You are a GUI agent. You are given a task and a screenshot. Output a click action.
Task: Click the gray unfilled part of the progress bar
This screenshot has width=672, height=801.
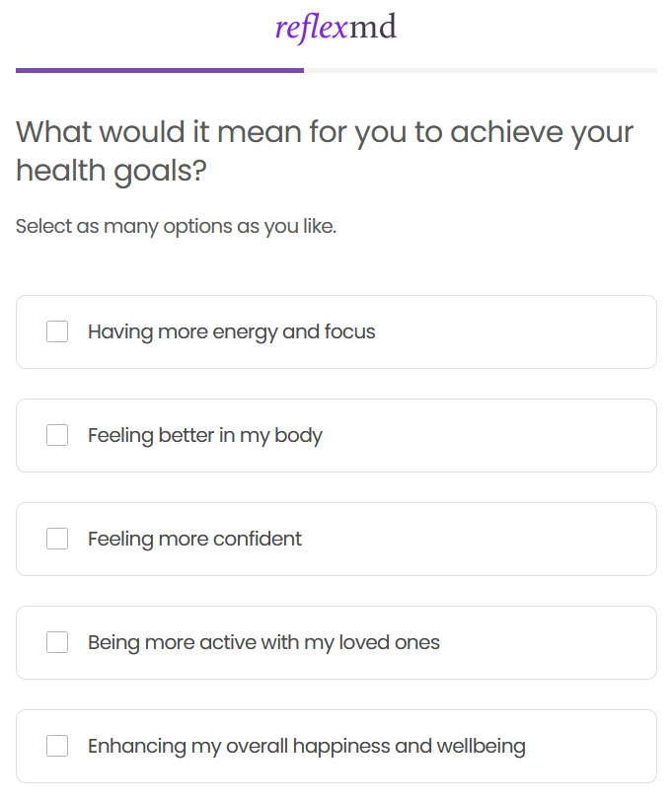pos(480,70)
